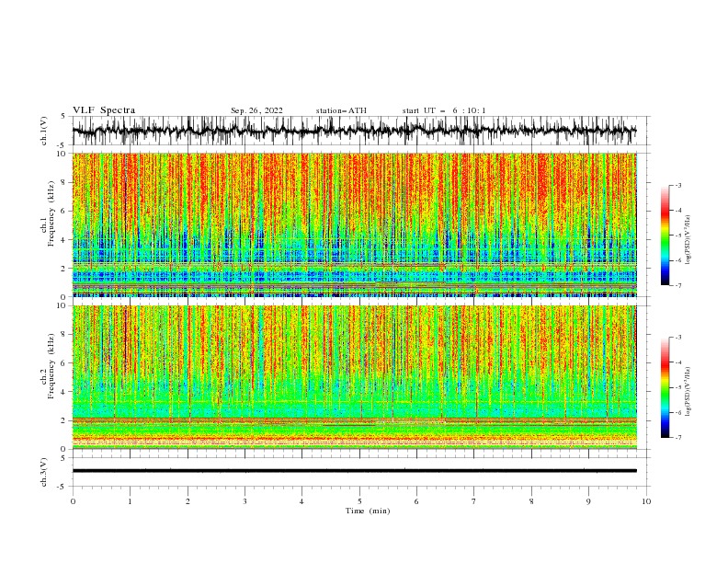Click the "8" kHz tick on ch.1 axis
Image resolution: width=728 pixels, height=563 pixels.
click(x=63, y=182)
